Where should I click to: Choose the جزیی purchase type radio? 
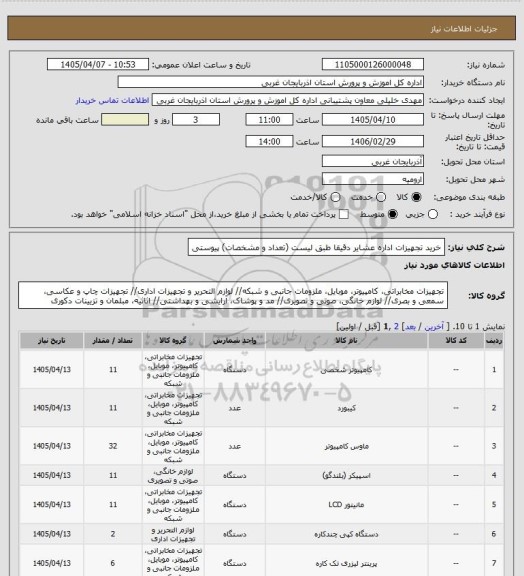433,214
